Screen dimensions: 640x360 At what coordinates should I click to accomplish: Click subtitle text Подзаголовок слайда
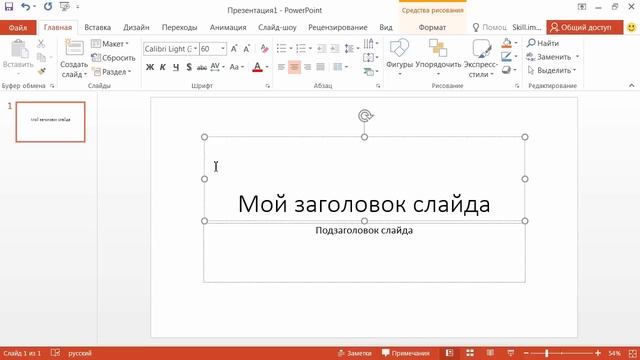click(364, 230)
